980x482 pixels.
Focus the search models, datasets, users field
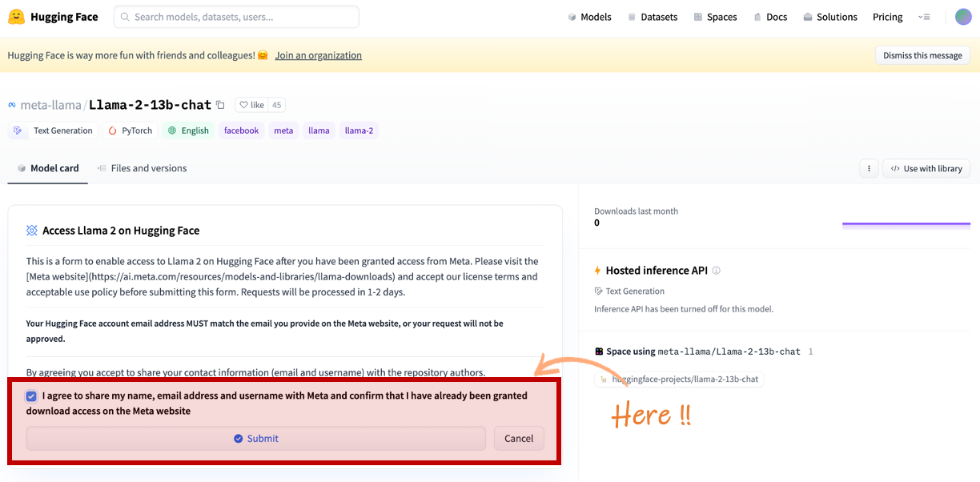pyautogui.click(x=236, y=17)
